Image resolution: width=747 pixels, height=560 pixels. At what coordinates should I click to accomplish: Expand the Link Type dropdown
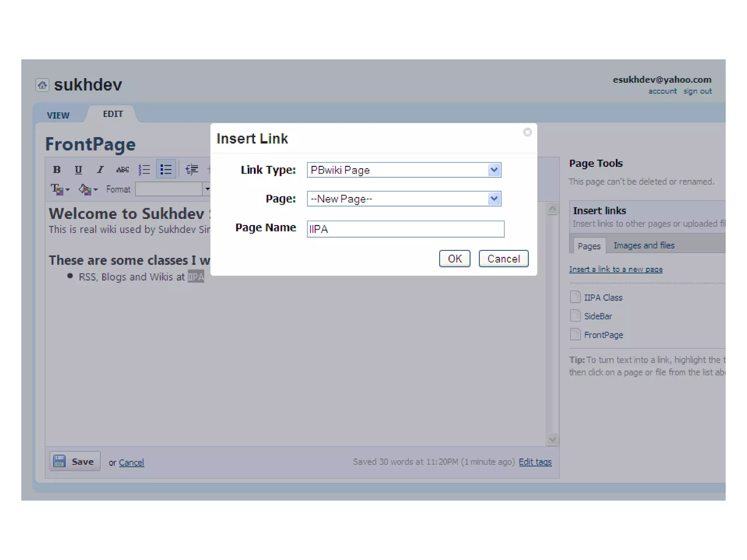coord(494,170)
